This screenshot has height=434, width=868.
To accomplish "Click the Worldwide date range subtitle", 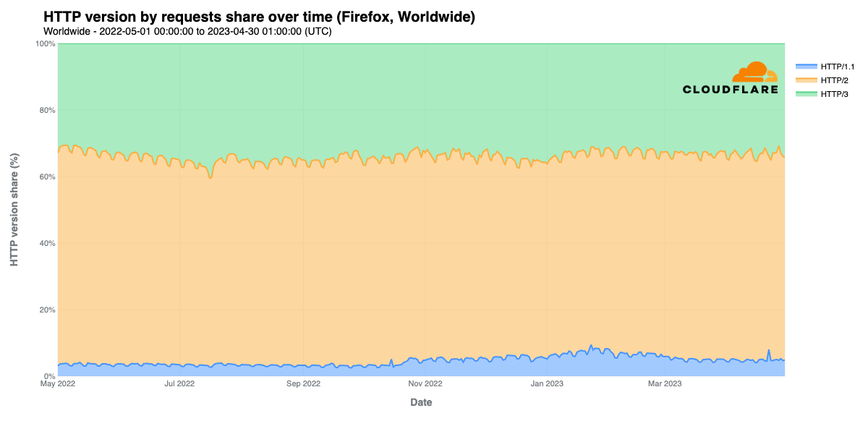I will click(x=187, y=31).
